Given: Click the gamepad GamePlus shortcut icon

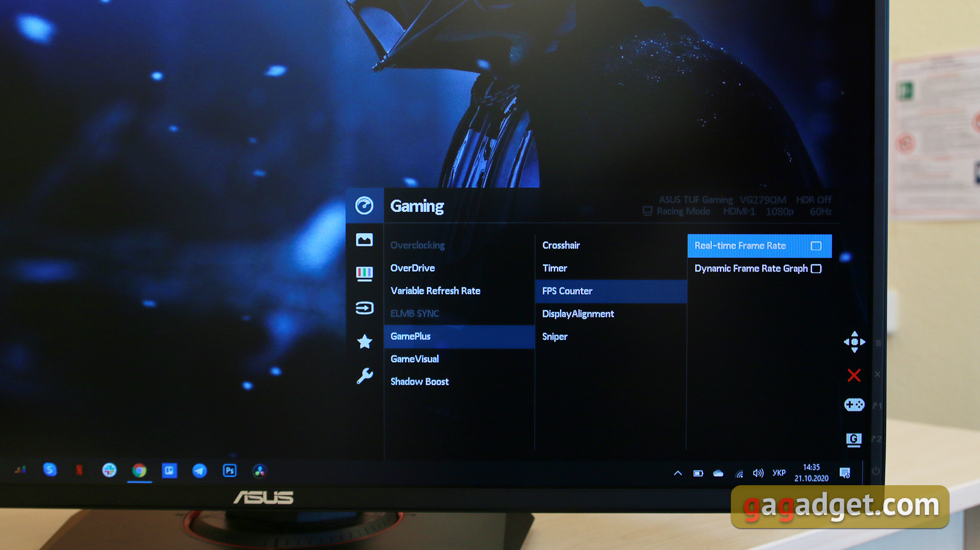Looking at the screenshot, I should [x=854, y=405].
